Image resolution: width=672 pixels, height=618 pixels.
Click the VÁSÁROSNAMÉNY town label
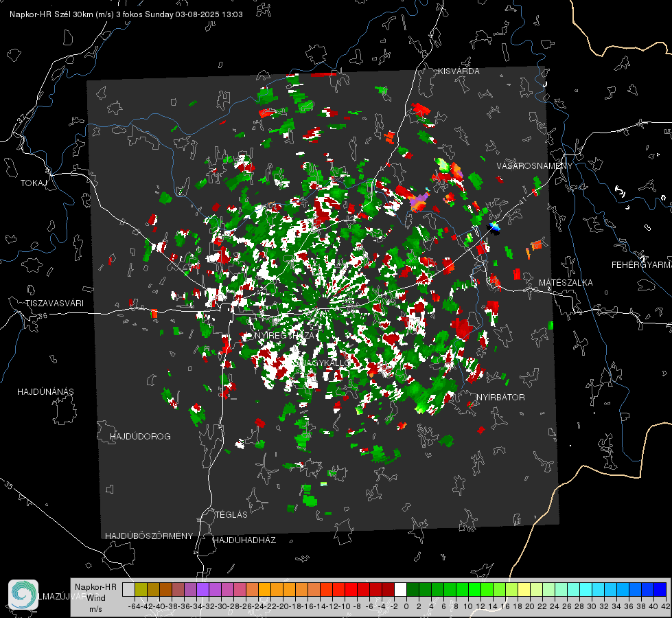[535, 166]
